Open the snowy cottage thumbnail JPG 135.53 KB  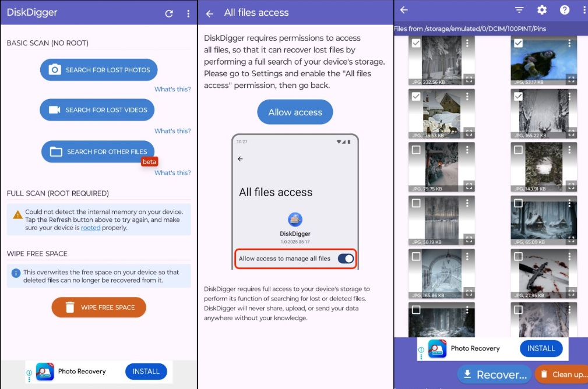[442, 114]
